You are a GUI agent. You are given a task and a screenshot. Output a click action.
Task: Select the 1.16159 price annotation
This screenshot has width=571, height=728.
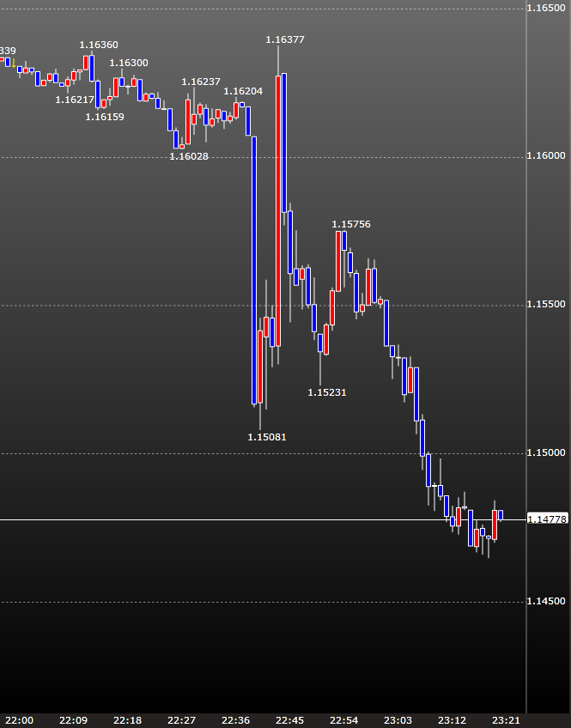(105, 117)
